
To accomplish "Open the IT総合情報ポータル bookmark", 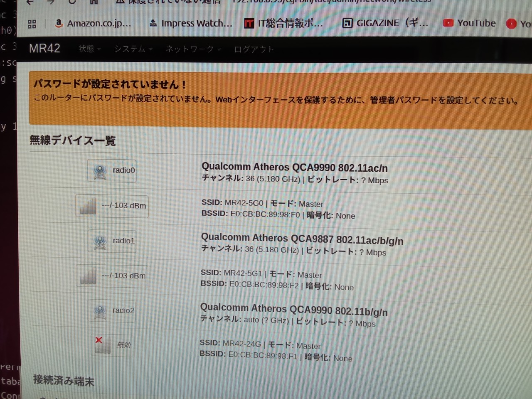I will point(283,23).
